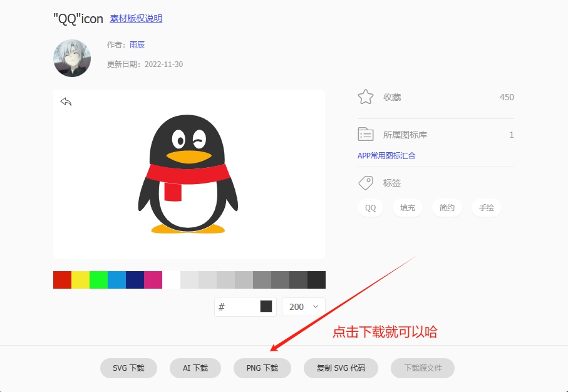The height and width of the screenshot is (392, 568).
Task: Click the star favorite icon
Action: 366,97
